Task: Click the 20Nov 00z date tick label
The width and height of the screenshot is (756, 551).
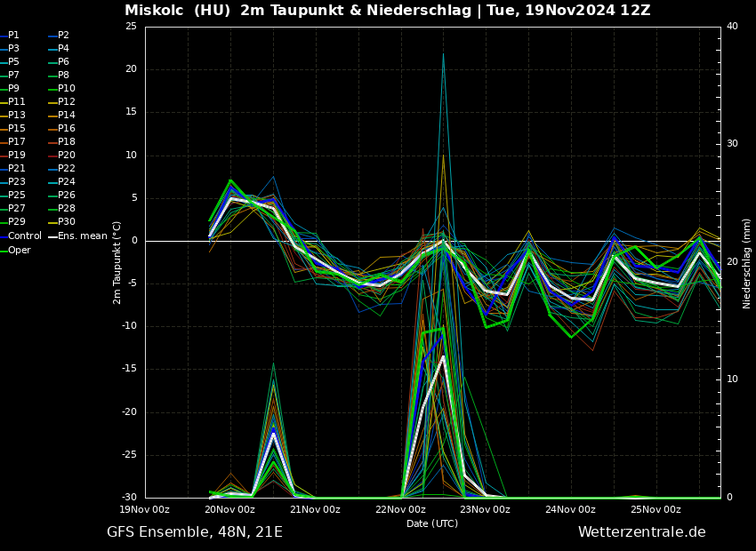Action: tap(230, 510)
